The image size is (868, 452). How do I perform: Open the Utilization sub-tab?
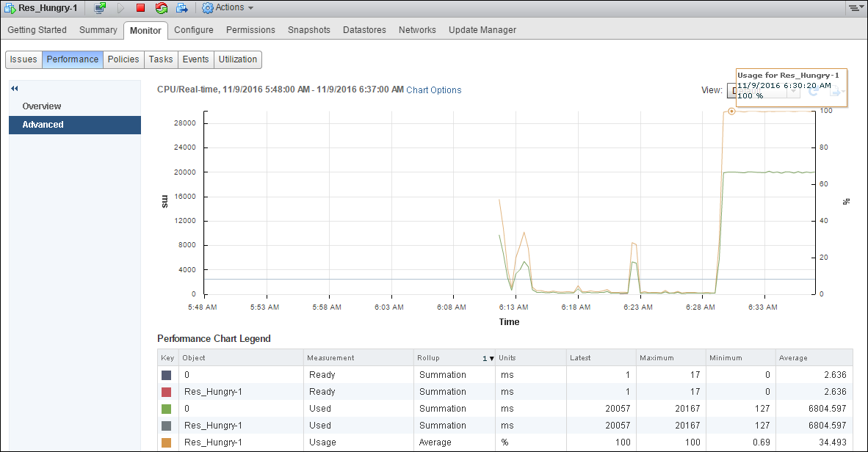coord(237,59)
